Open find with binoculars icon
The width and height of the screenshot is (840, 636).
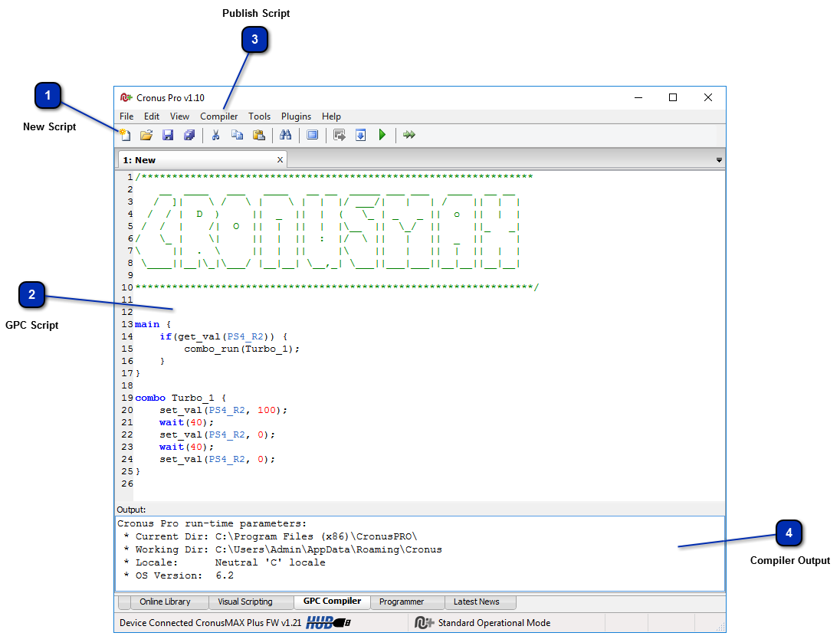pos(286,135)
